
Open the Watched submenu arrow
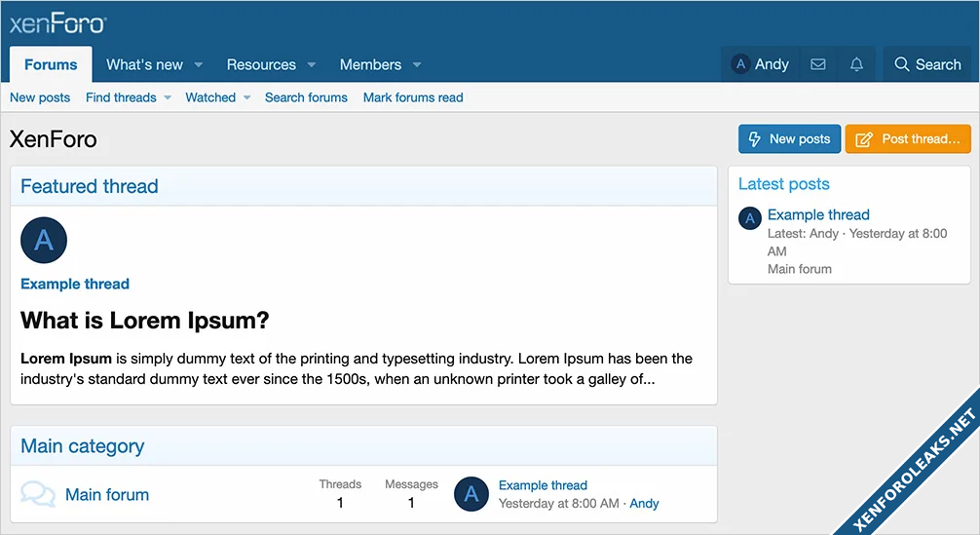tap(247, 97)
